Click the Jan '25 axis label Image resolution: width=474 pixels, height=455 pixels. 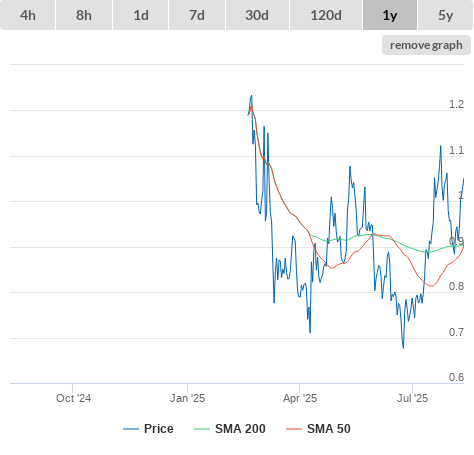pos(187,398)
